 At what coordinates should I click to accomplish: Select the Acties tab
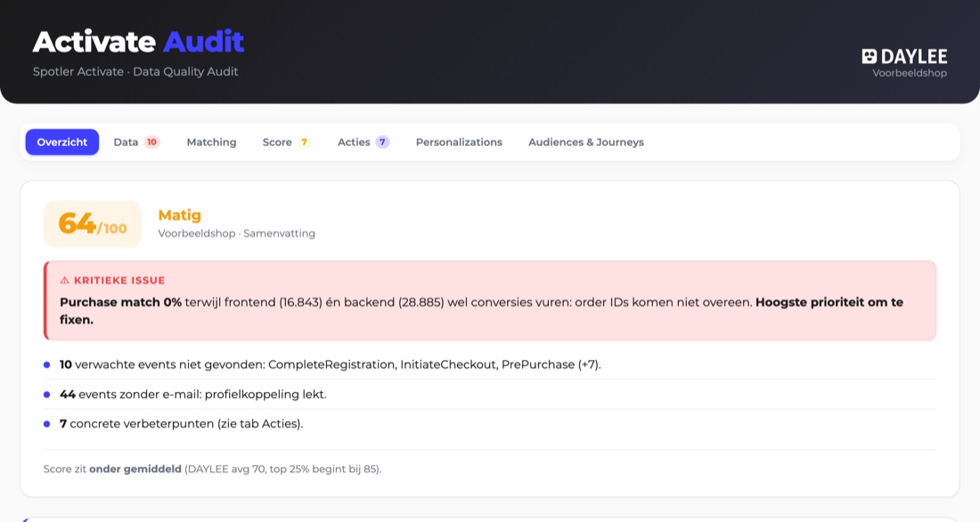[x=363, y=142]
